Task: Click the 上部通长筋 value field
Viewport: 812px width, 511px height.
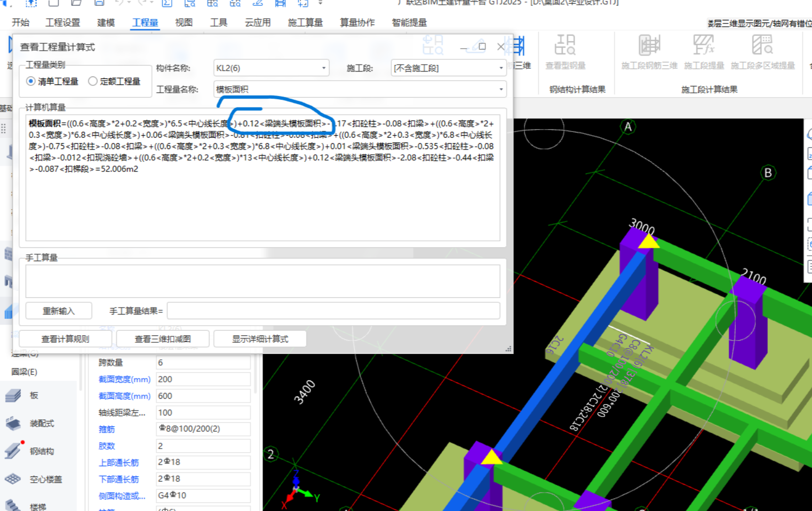Action: click(x=203, y=462)
